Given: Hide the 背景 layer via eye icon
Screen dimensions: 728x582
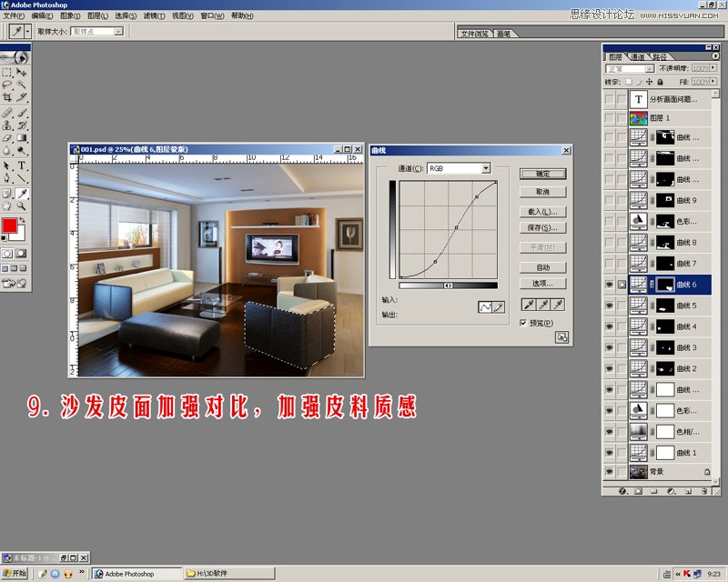Looking at the screenshot, I should (x=609, y=473).
